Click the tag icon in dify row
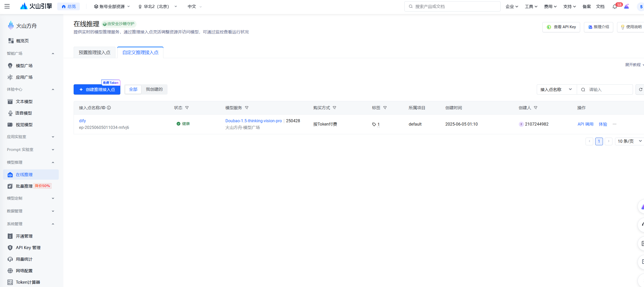The image size is (644, 287). point(374,125)
